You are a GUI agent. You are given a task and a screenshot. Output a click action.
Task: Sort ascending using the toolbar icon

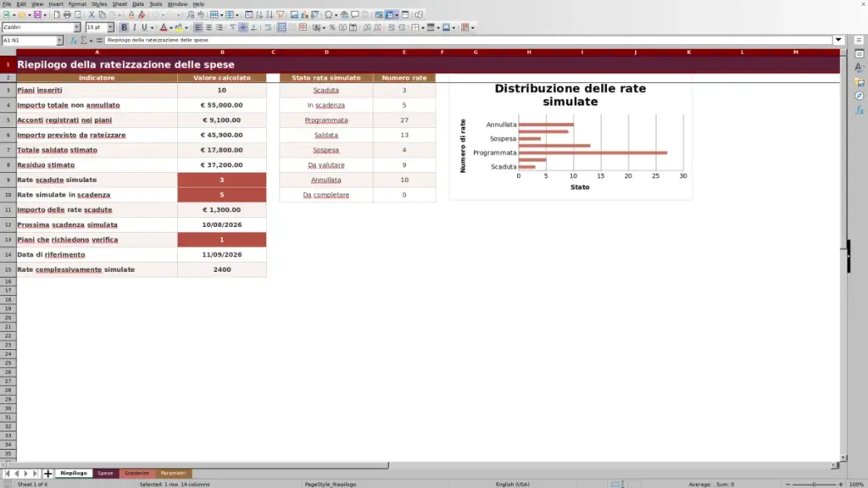[259, 14]
